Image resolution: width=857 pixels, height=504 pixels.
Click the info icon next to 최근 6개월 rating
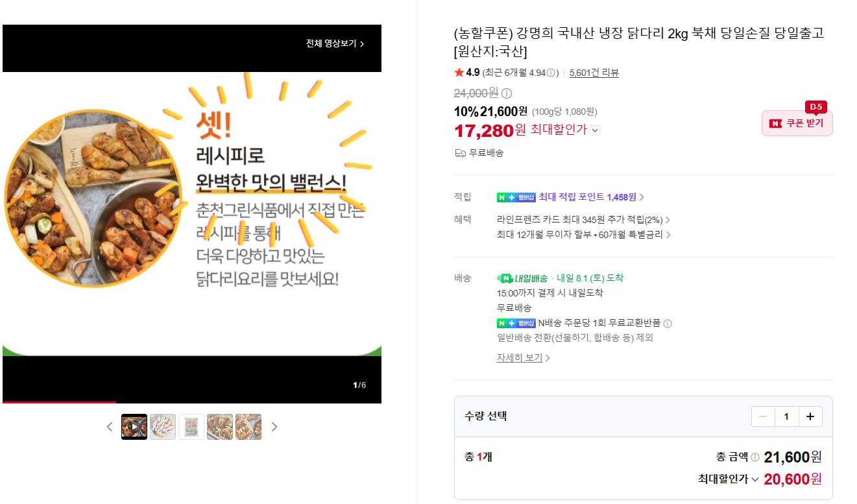pos(551,73)
